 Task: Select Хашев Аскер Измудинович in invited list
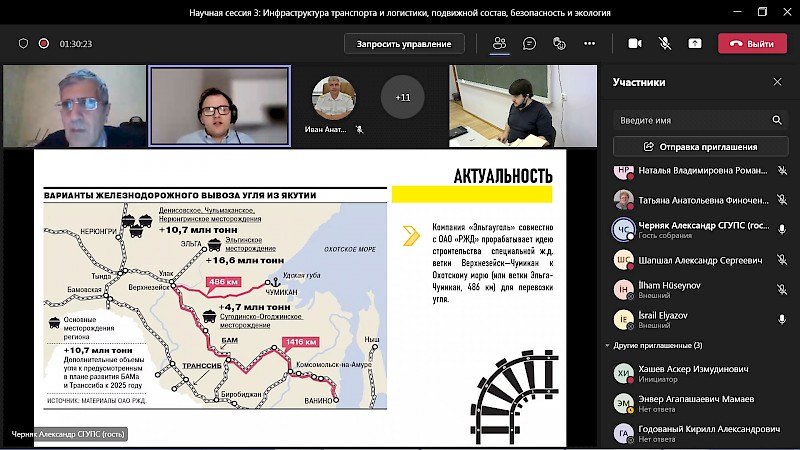pyautogui.click(x=700, y=371)
